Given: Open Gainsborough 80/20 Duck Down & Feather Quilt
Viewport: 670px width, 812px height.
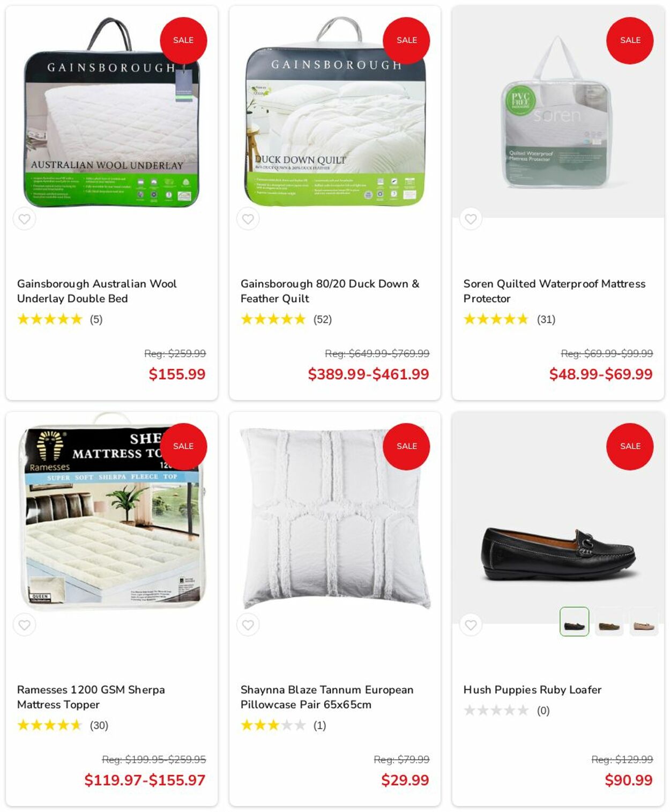Looking at the screenshot, I should (330, 291).
